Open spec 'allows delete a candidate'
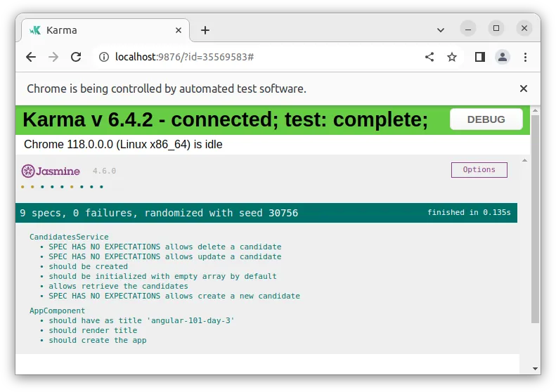Image resolution: width=556 pixels, height=392 pixels. (165, 247)
